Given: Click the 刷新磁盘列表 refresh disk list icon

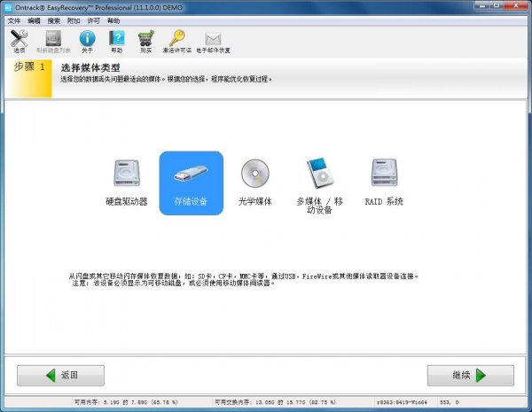Looking at the screenshot, I should tap(53, 40).
